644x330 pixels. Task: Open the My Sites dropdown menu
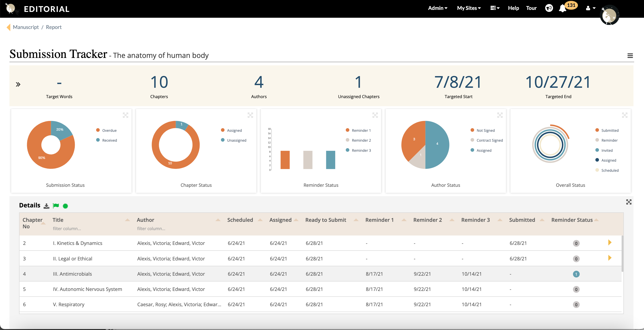tap(469, 8)
